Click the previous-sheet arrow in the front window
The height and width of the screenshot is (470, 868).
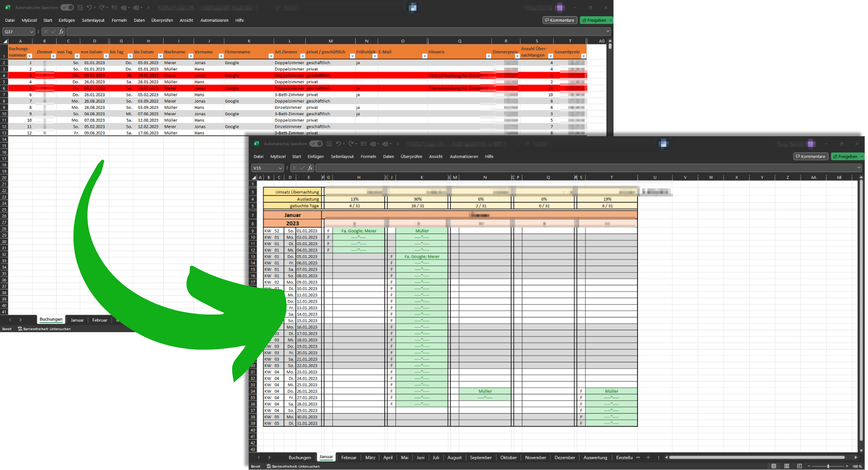259,457
